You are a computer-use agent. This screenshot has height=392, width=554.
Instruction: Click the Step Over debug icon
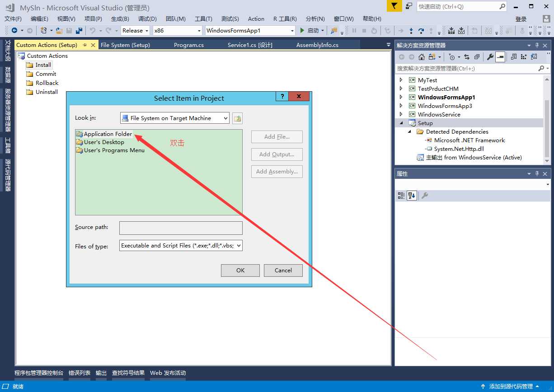[421, 31]
